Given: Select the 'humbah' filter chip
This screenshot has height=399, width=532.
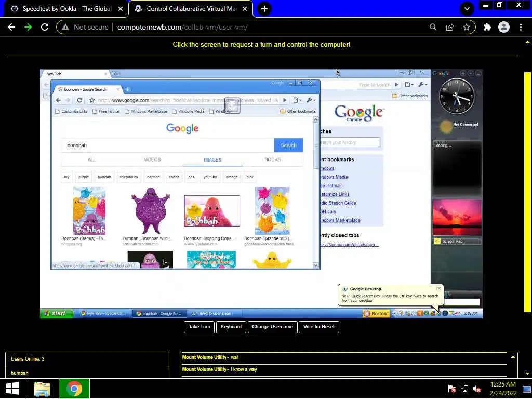Looking at the screenshot, I should [x=104, y=177].
